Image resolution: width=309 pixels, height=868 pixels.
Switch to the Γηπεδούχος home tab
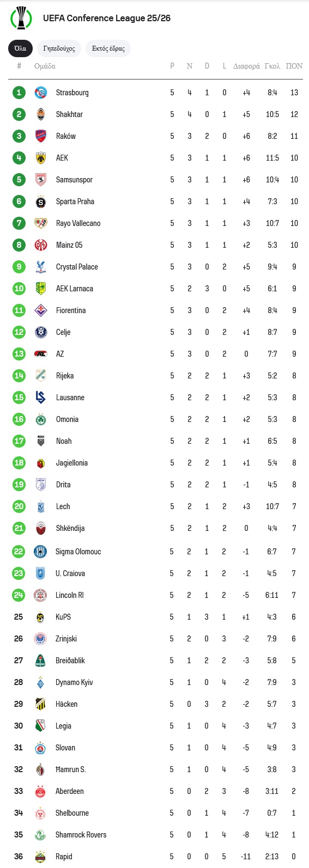click(59, 48)
